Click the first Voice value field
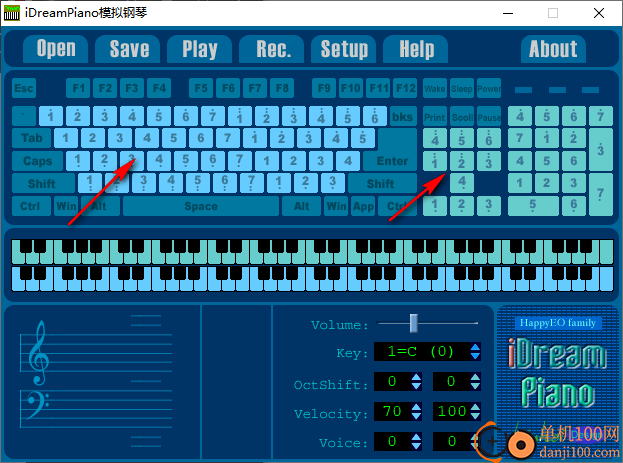The width and height of the screenshot is (623, 463). [x=393, y=441]
